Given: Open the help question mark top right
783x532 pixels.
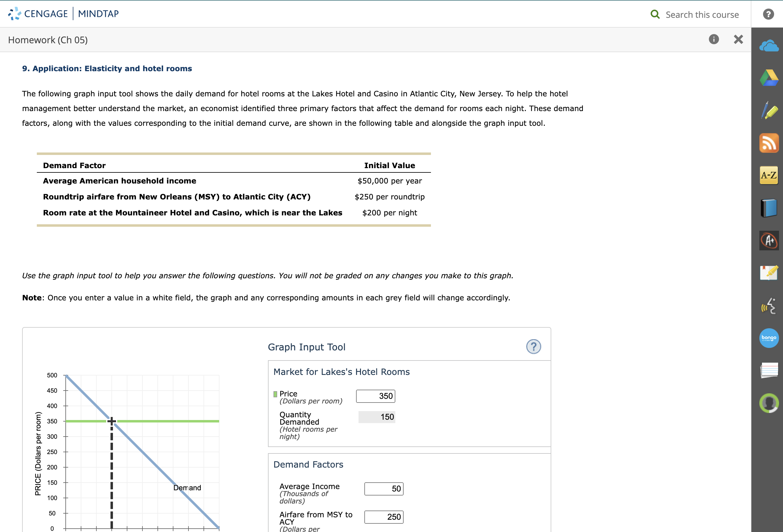Looking at the screenshot, I should 769,14.
